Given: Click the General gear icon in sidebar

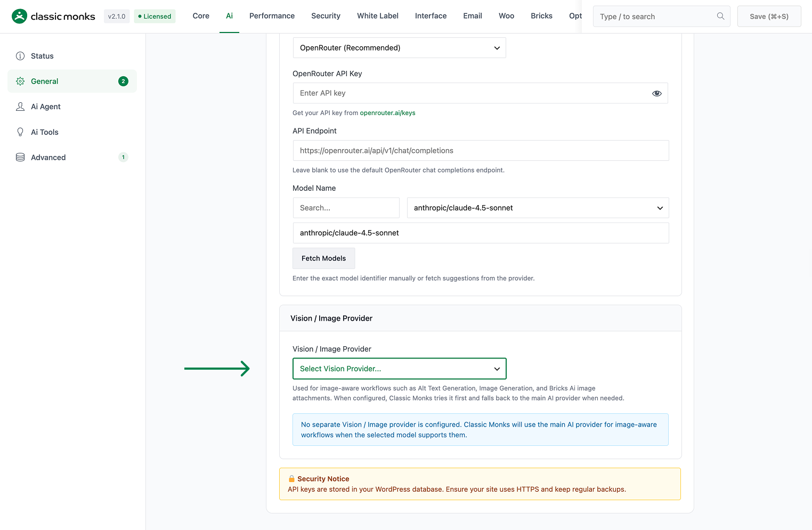Looking at the screenshot, I should pos(20,81).
